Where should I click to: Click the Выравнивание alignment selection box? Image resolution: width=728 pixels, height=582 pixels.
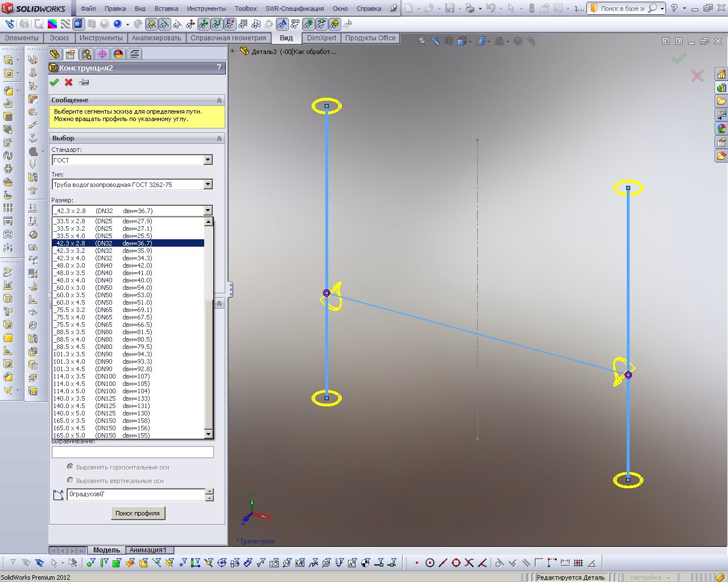point(133,452)
